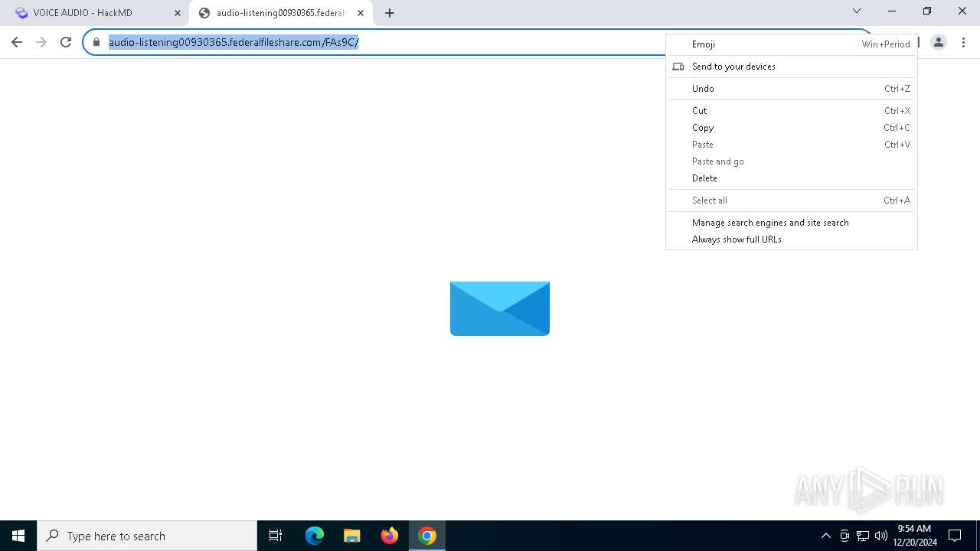This screenshot has width=980, height=551.
Task: Open Task View on the taskbar
Action: [276, 536]
